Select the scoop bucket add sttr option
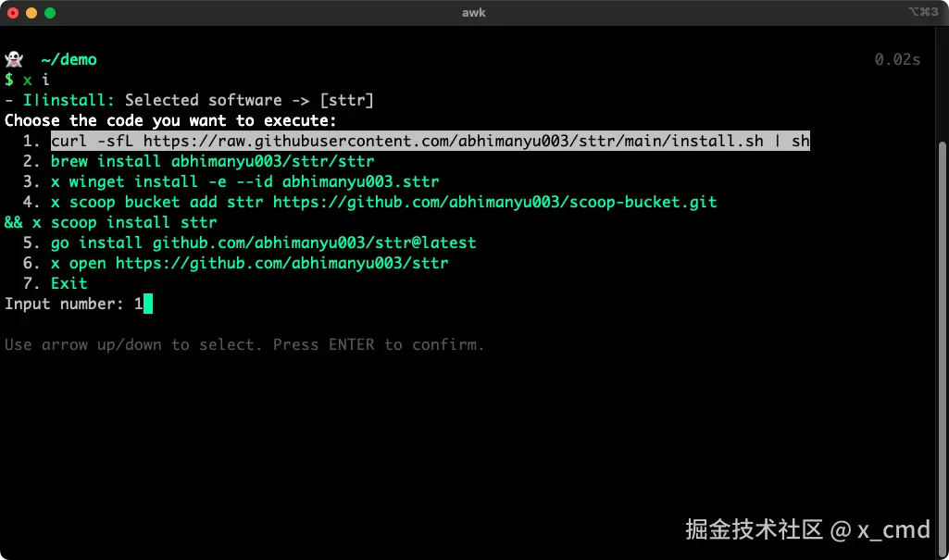The image size is (949, 560). [x=383, y=202]
